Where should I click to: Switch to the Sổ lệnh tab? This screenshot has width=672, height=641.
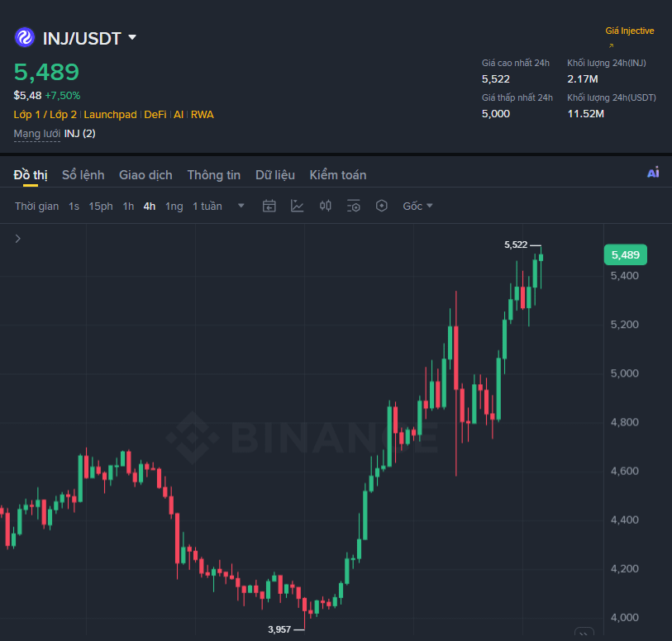83,175
